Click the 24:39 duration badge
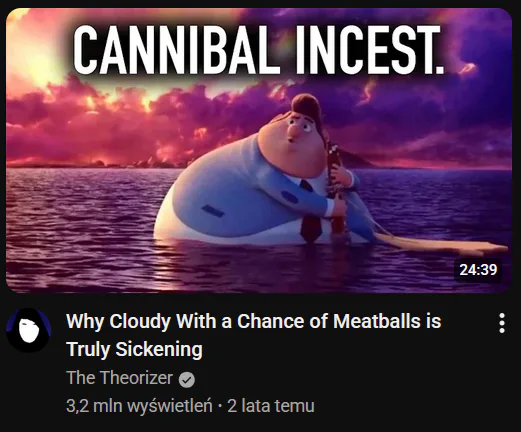521x432 pixels. point(478,270)
